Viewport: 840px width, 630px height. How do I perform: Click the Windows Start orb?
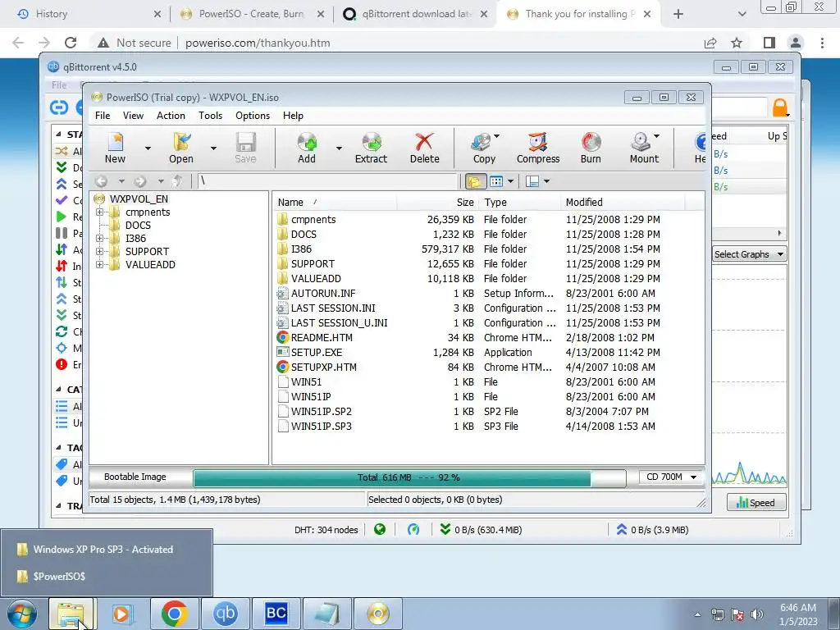(x=22, y=614)
